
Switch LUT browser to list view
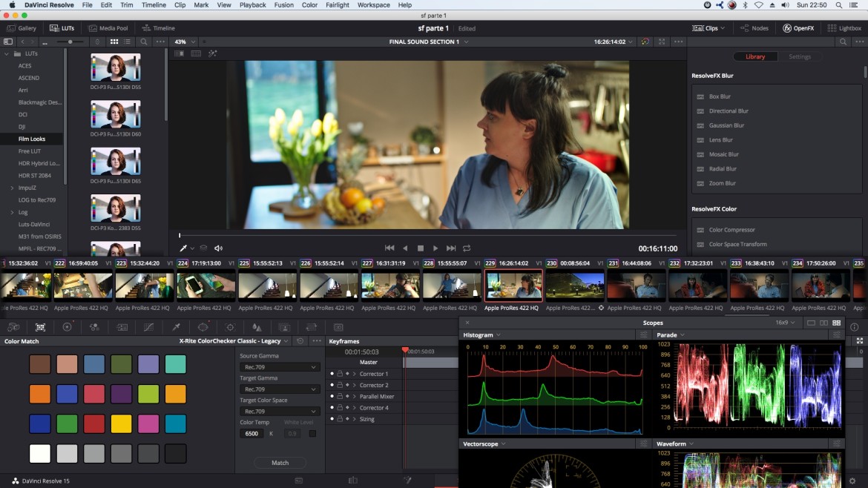(128, 42)
